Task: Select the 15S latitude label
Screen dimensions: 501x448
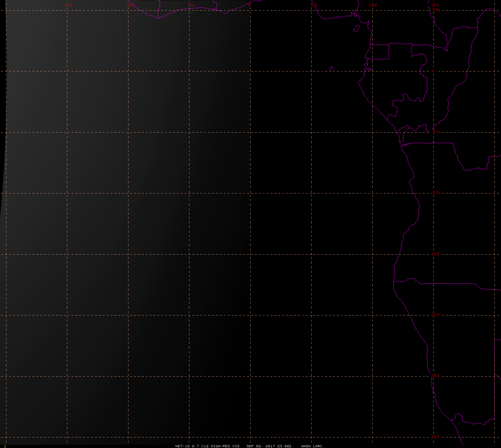Action: tap(435, 254)
